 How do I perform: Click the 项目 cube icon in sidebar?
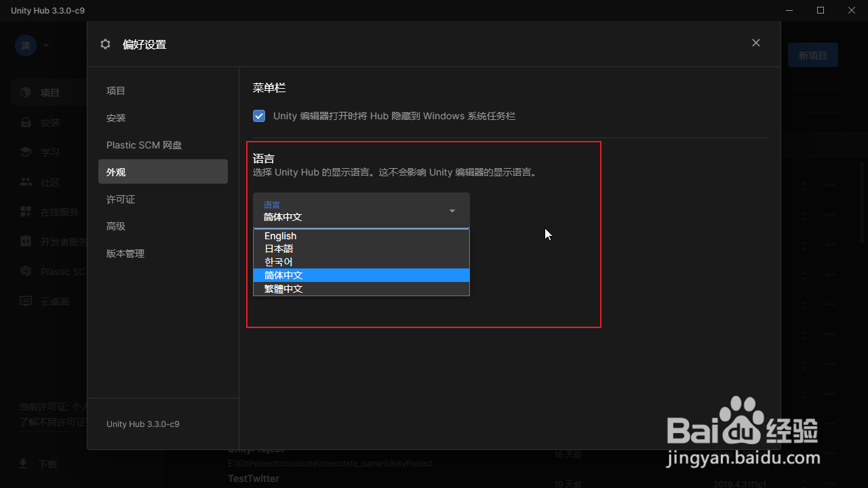[26, 92]
